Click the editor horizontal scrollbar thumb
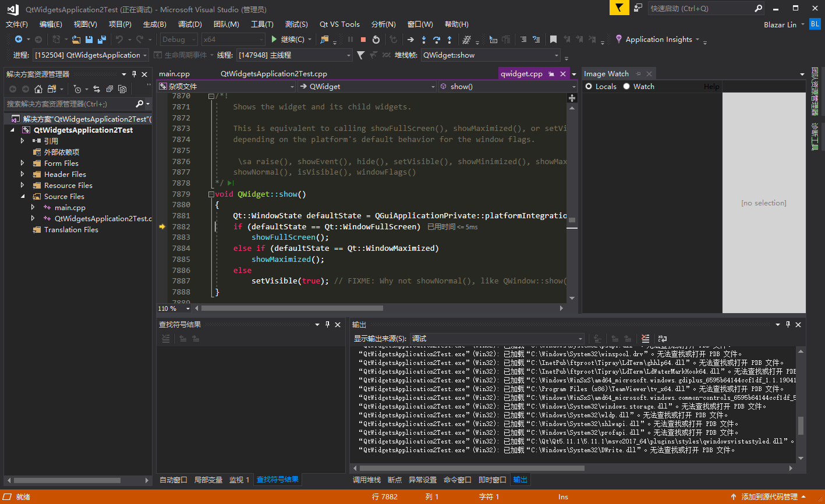825x504 pixels. pyautogui.click(x=292, y=308)
